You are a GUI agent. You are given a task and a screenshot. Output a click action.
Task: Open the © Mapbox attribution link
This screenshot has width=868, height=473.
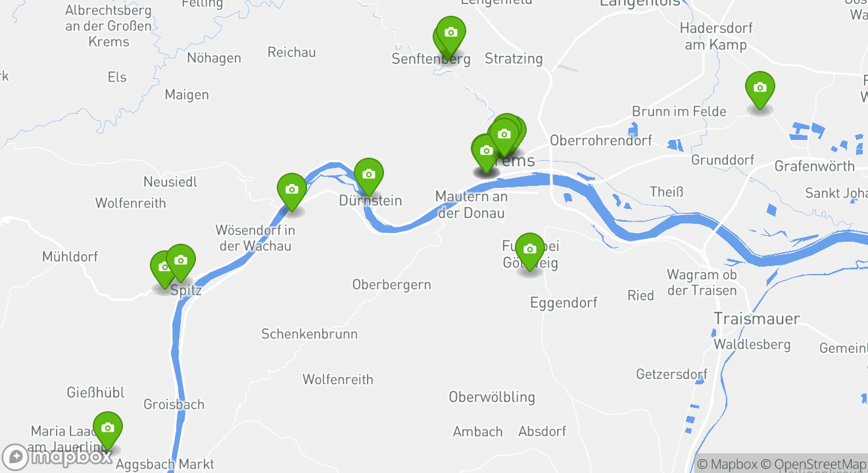point(727,464)
